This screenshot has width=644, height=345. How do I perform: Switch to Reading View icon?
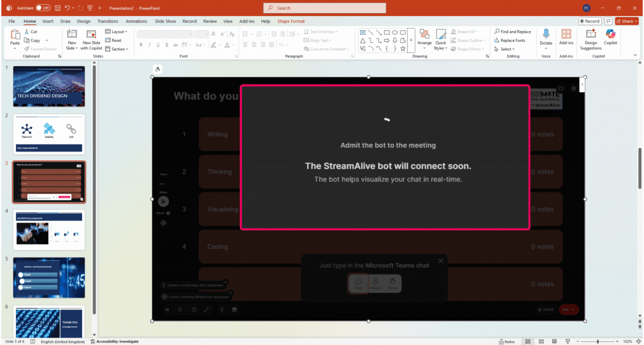point(554,341)
